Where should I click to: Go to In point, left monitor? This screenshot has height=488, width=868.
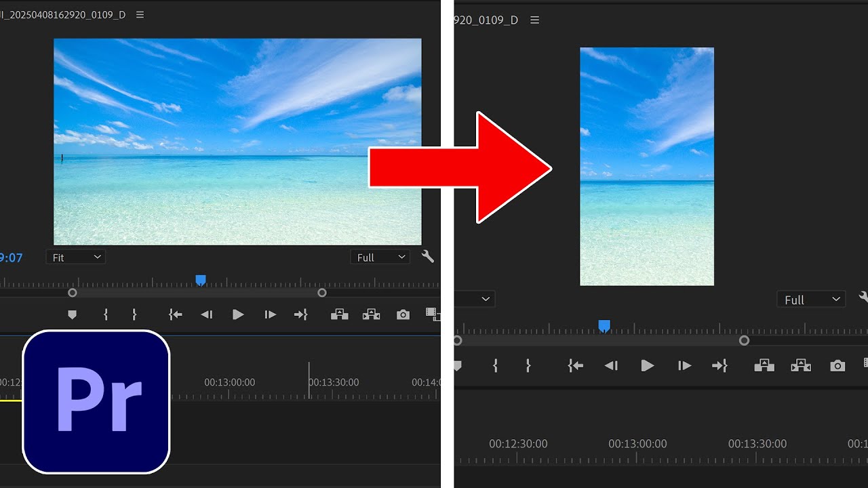pos(176,314)
